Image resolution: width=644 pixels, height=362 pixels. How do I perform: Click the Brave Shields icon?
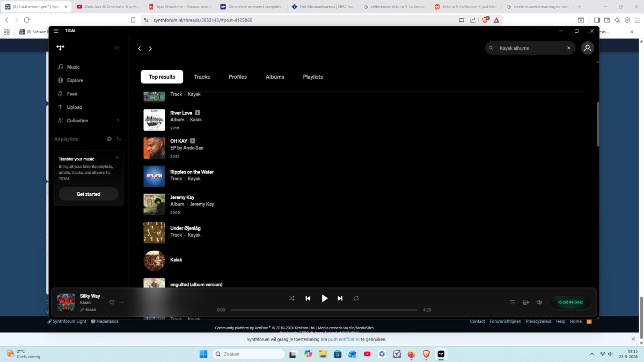click(485, 20)
